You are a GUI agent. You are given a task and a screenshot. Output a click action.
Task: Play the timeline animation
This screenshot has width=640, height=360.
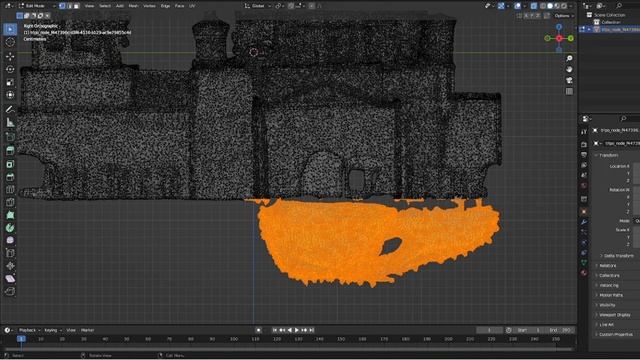coord(297,330)
